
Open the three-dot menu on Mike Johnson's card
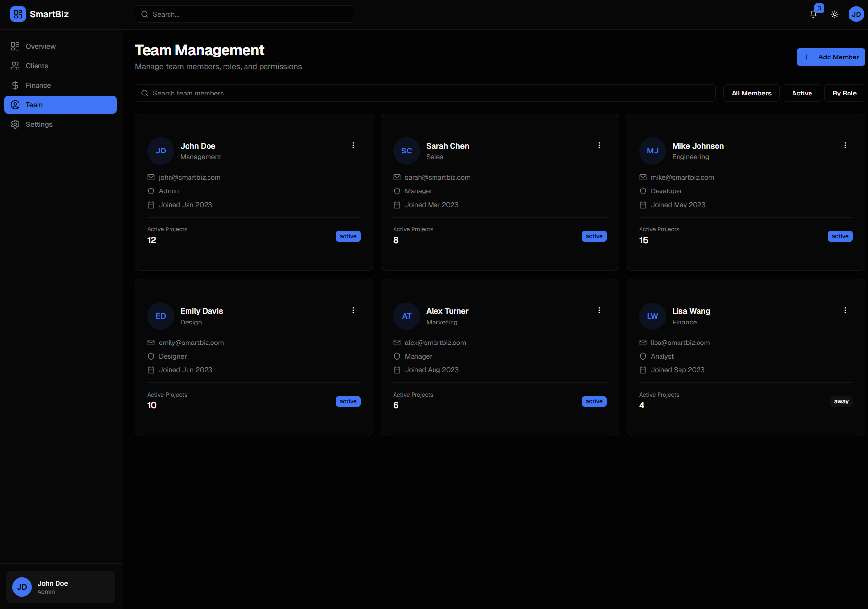pyautogui.click(x=845, y=145)
